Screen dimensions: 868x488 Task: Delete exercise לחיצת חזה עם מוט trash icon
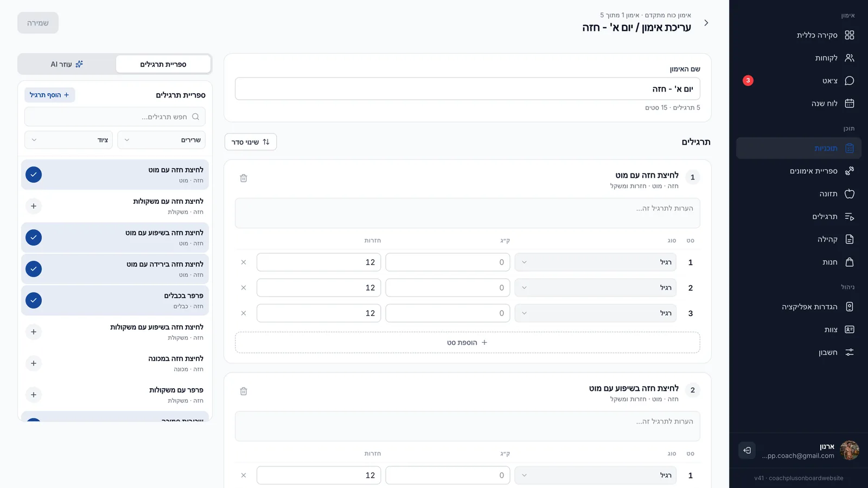point(244,178)
